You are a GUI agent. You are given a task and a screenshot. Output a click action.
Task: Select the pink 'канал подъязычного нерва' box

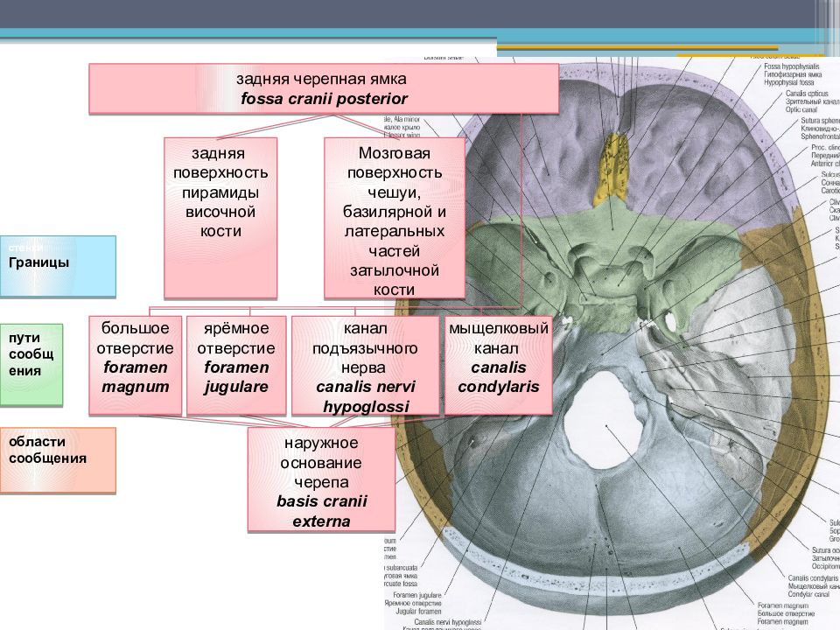pos(366,365)
